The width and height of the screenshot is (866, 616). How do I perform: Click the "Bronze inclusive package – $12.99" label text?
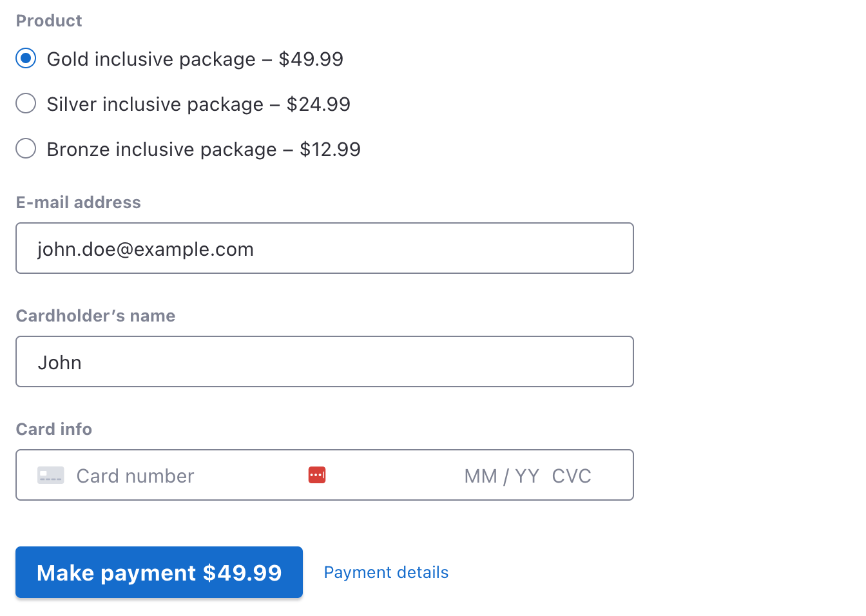pos(204,149)
